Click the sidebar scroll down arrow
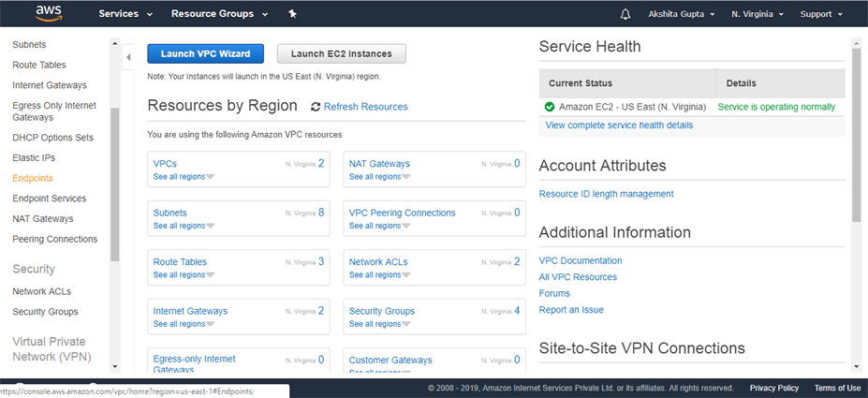The width and height of the screenshot is (868, 398). coord(115,366)
